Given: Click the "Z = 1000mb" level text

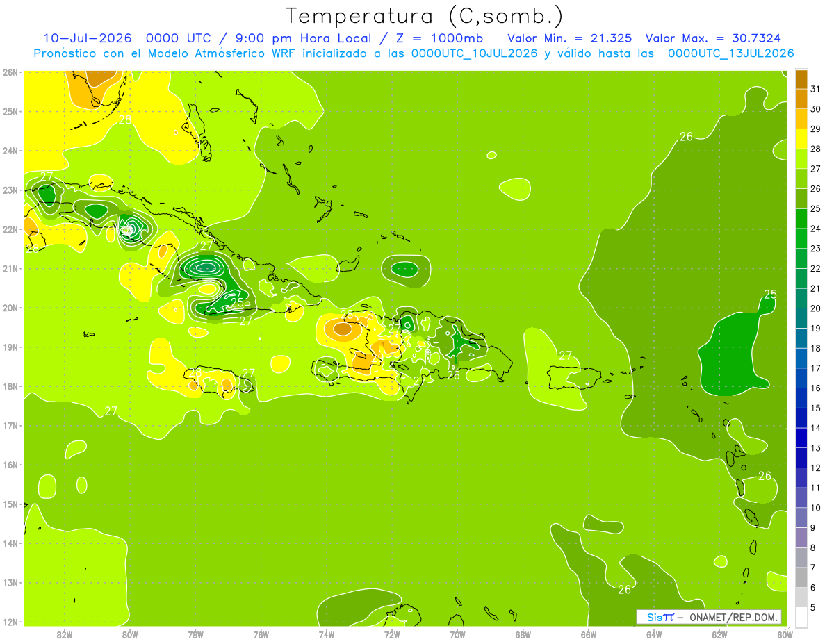Looking at the screenshot, I should [x=440, y=38].
